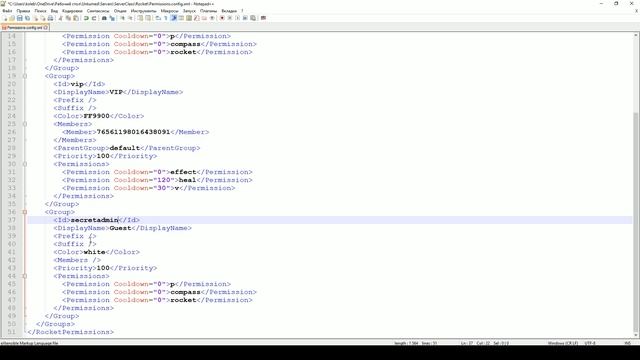This screenshot has width=640, height=360.
Task: Click the Zoom Out toolbar icon
Action: [x=130, y=18]
